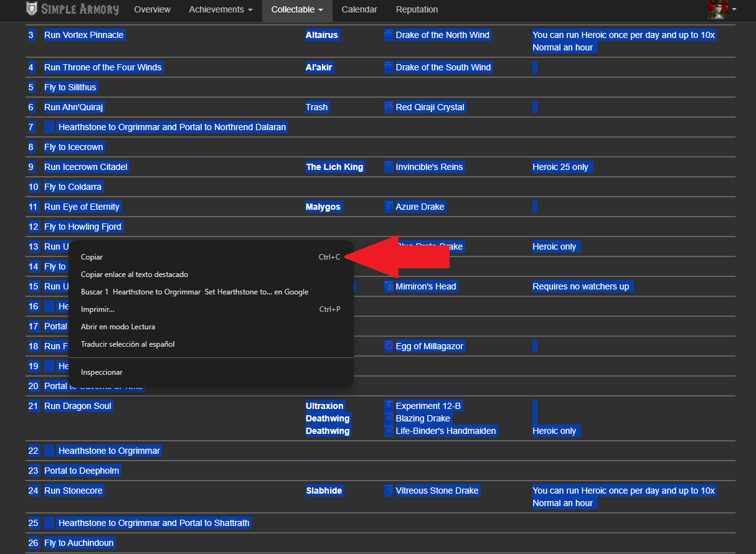Click the 'Drake of the North Wind' link
This screenshot has height=554, width=756.
443,35
